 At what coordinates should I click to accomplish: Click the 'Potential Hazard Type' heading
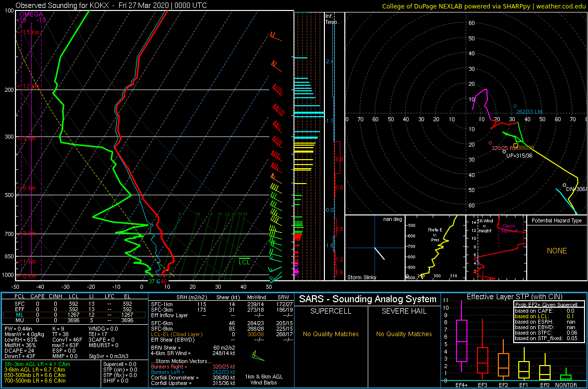(557, 221)
